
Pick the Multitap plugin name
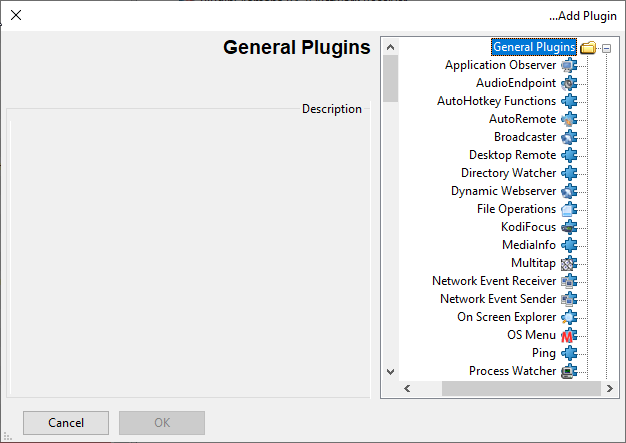pos(533,263)
